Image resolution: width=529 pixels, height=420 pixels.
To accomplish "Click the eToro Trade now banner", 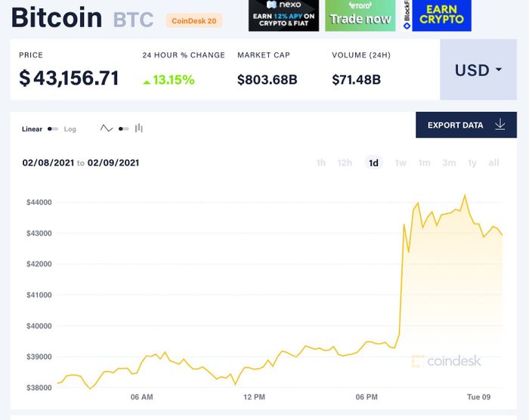I will 360,16.
